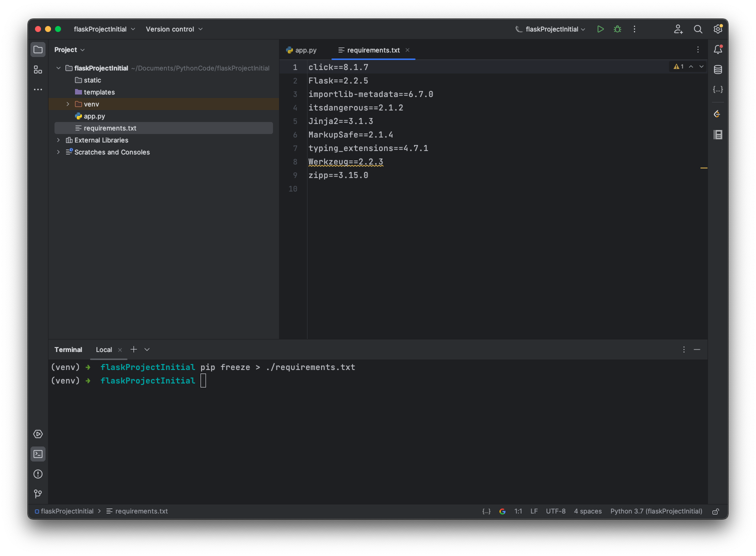
Task: Open the Database tool window
Action: (718, 69)
